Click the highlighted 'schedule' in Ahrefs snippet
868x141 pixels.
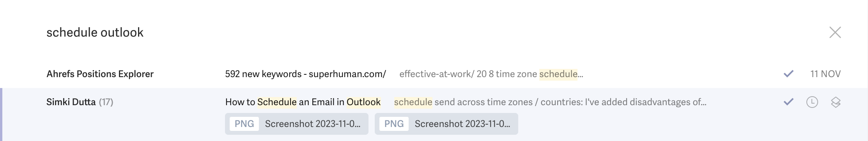558,74
